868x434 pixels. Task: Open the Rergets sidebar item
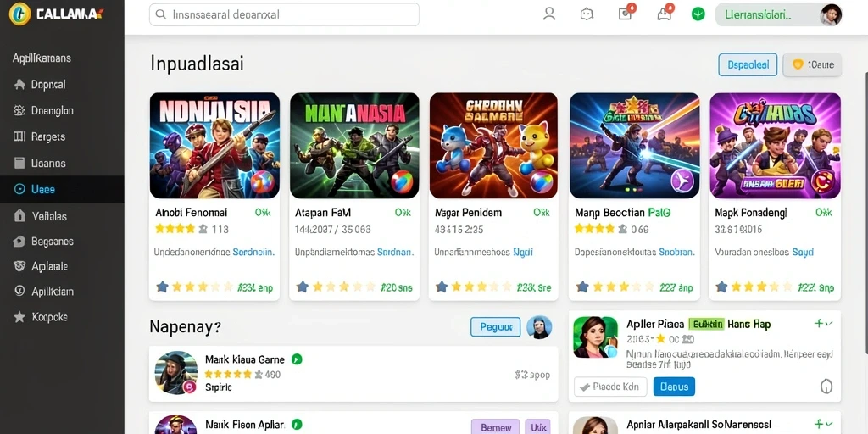(x=62, y=136)
